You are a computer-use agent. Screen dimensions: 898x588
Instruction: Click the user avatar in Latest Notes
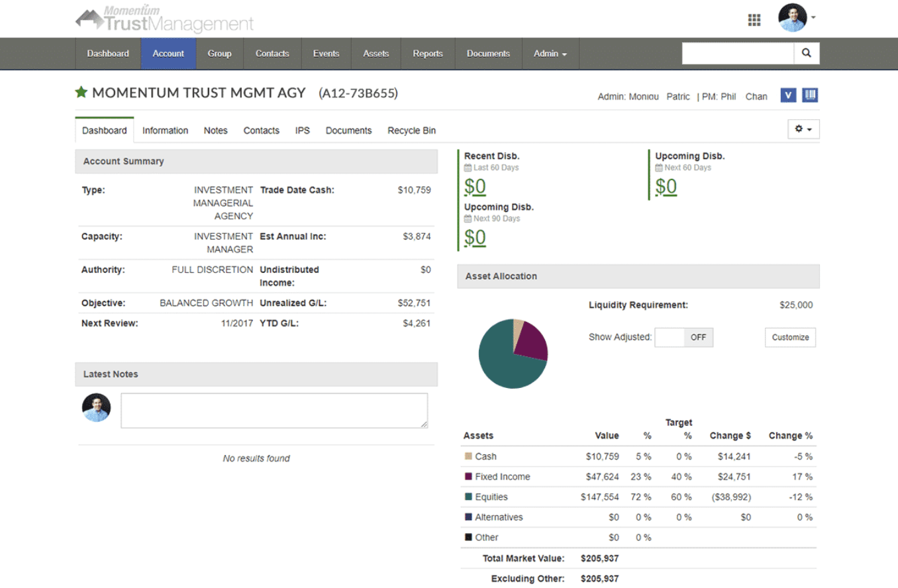[97, 408]
